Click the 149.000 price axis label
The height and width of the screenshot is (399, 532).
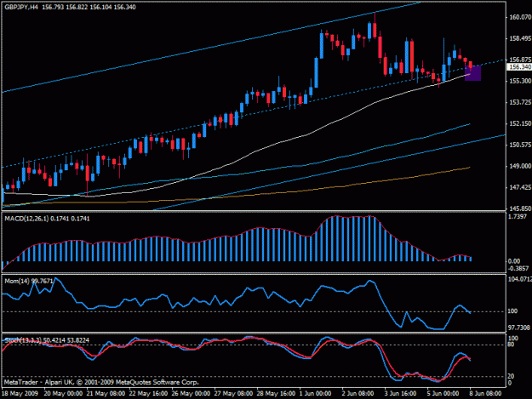coord(520,166)
